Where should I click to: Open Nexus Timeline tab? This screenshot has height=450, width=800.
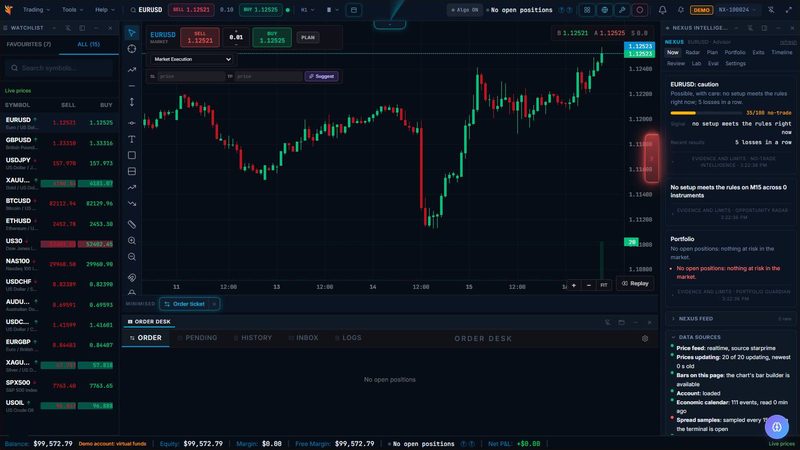pyautogui.click(x=781, y=53)
